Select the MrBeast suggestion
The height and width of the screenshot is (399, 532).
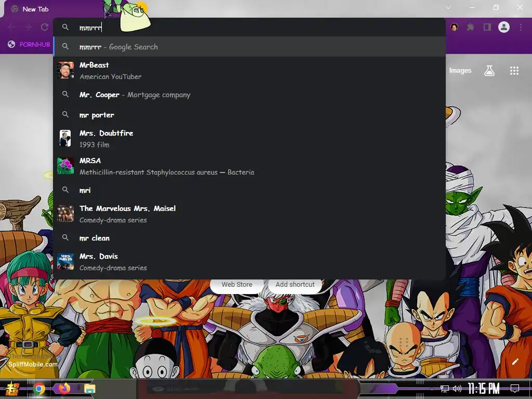pyautogui.click(x=249, y=71)
